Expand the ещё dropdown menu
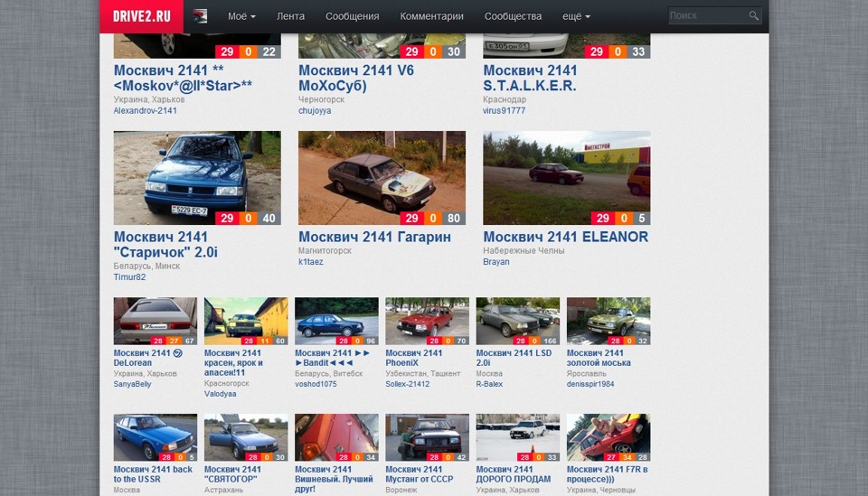 576,16
